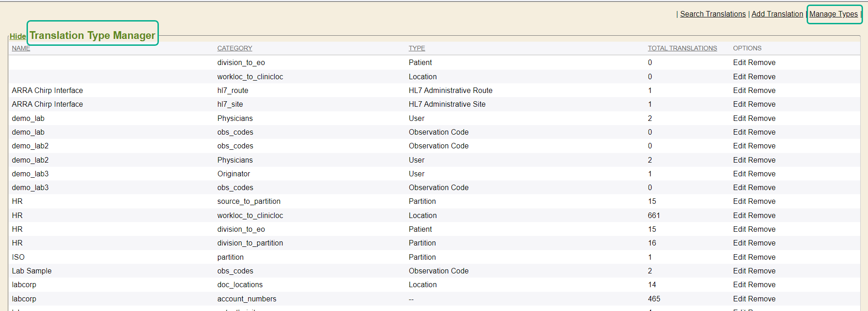The width and height of the screenshot is (868, 311).
Task: Edit the demo_lab Physicians row
Action: point(739,119)
